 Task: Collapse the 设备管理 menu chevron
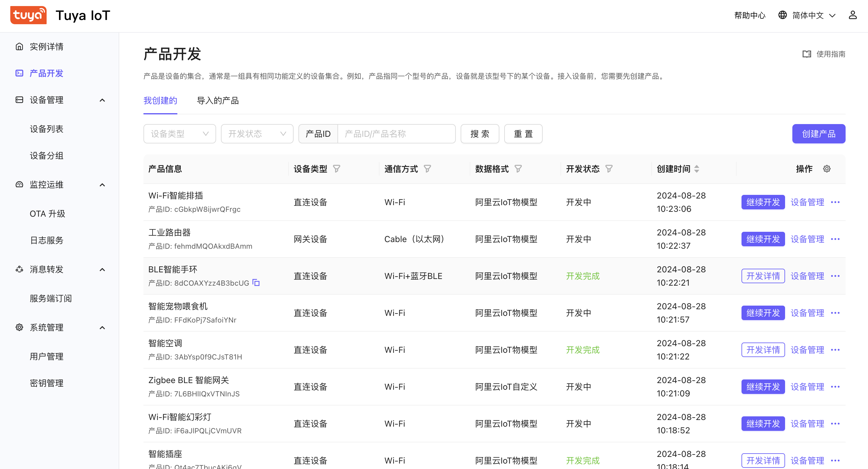click(x=102, y=100)
